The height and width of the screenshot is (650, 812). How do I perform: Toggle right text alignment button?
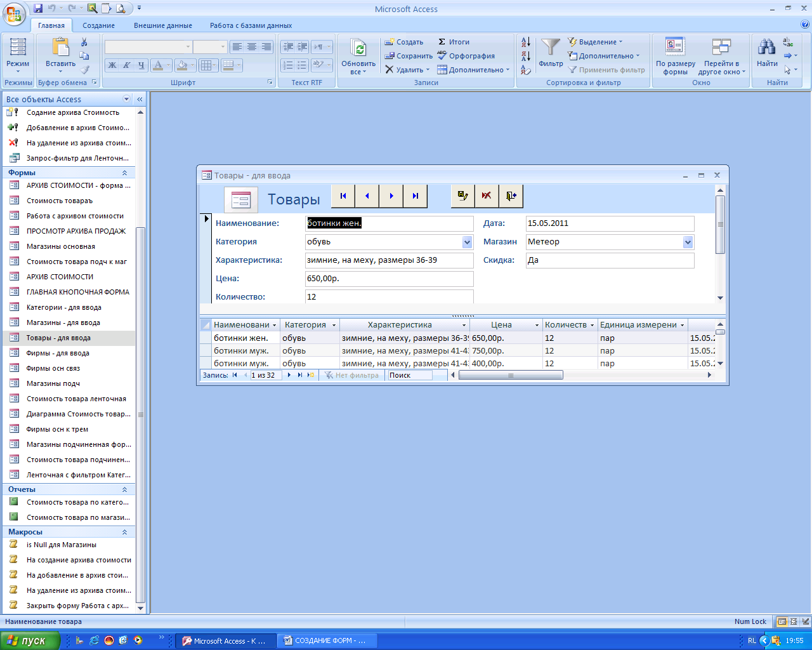coord(266,47)
